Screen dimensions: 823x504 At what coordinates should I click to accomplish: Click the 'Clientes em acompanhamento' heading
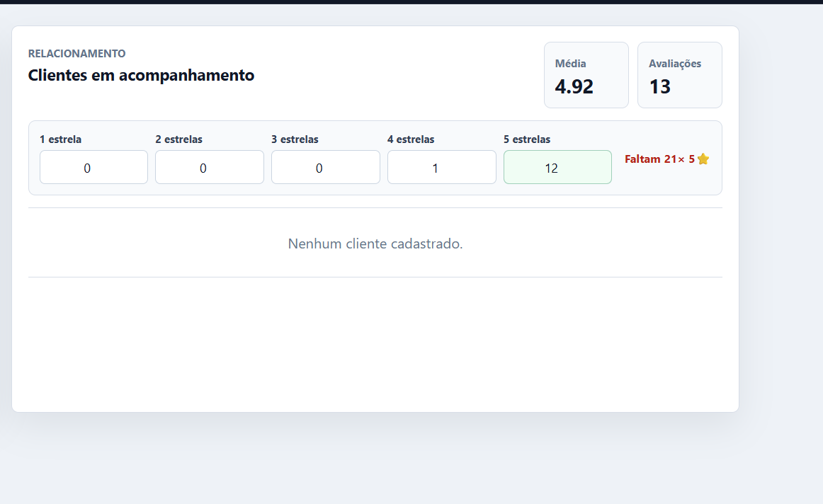(141, 75)
